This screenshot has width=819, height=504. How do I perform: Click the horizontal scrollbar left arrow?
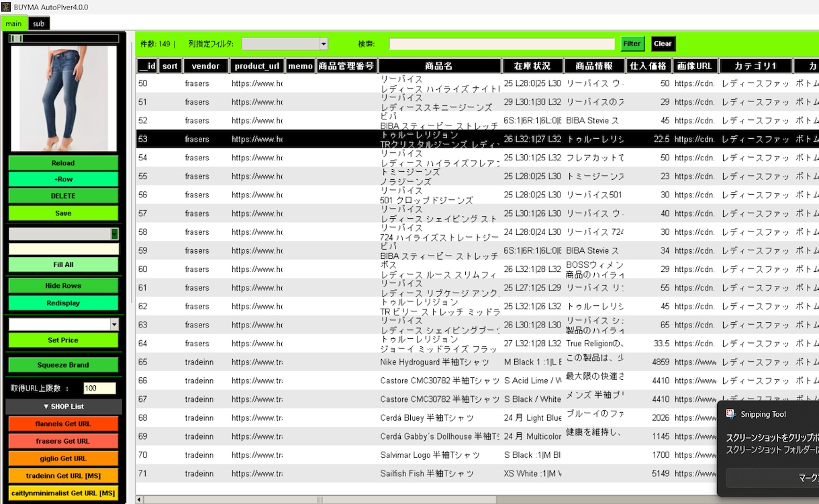[x=140, y=500]
